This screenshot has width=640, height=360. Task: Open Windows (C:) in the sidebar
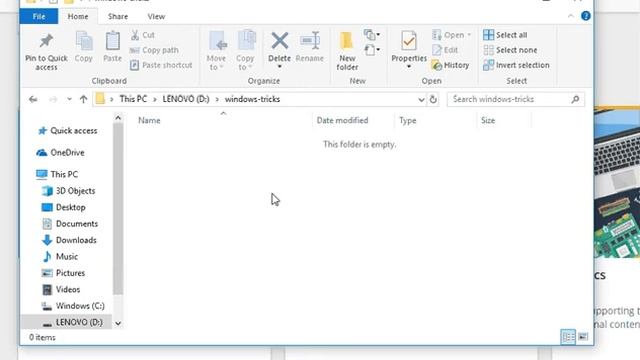coord(73,306)
